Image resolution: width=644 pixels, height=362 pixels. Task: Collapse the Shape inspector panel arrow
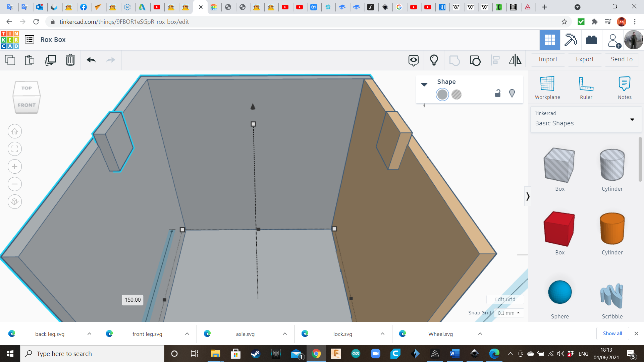[x=424, y=84]
